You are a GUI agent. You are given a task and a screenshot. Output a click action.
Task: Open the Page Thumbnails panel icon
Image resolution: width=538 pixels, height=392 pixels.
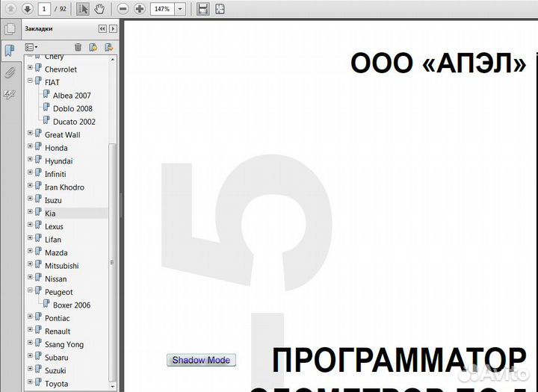[10, 29]
